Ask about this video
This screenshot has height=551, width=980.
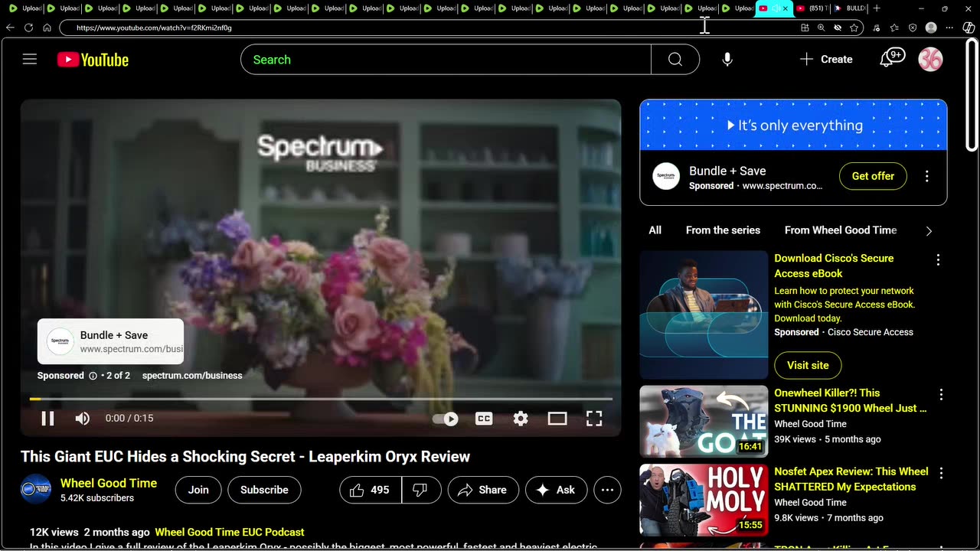point(557,490)
